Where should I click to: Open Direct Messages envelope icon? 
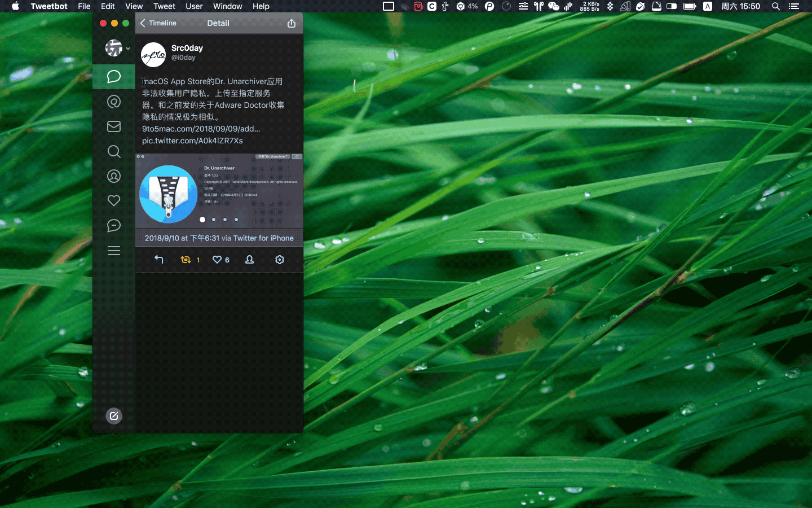click(x=114, y=126)
